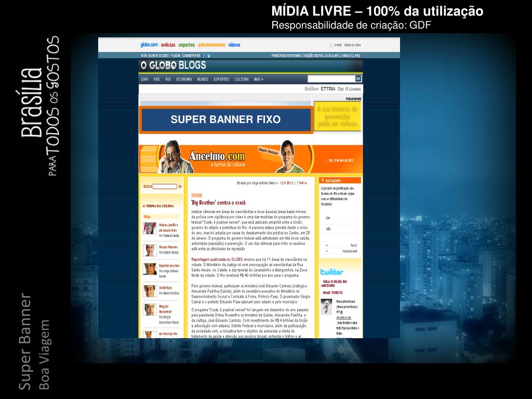Open the 'Big Brother' contra o crack headline
The width and height of the screenshot is (532, 399).
click(x=219, y=203)
